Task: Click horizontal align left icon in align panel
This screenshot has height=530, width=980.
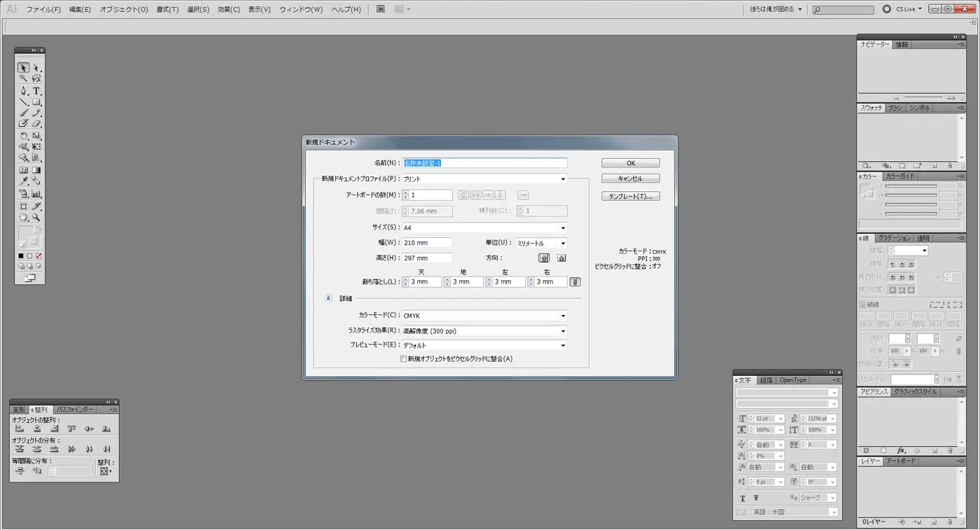Action: point(20,428)
